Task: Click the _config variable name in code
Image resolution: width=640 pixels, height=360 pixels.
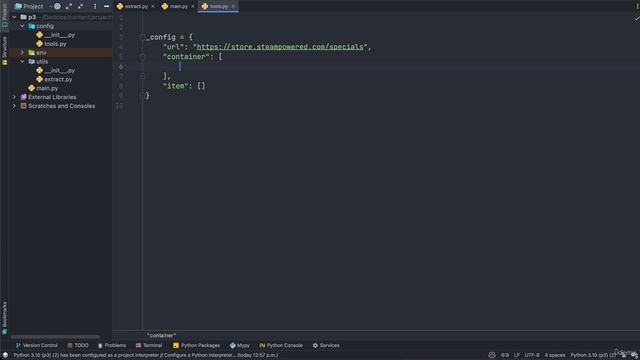Action: (160, 37)
